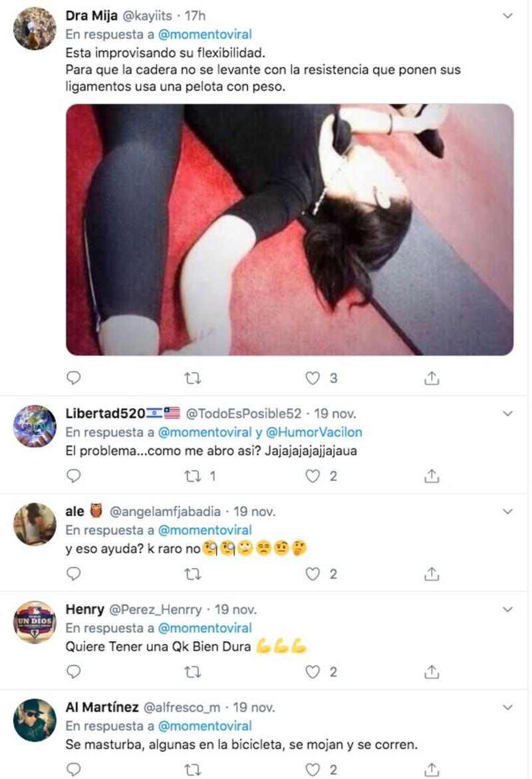Screen dimensions: 532x779
Task: Retweet Libertad520's reply
Action: tap(193, 476)
